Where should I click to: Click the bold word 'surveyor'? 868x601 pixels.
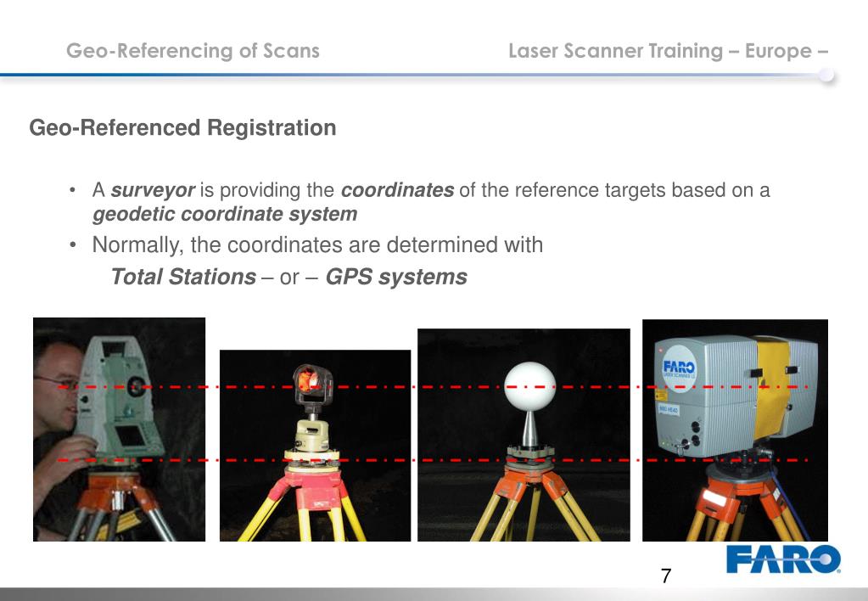153,190
